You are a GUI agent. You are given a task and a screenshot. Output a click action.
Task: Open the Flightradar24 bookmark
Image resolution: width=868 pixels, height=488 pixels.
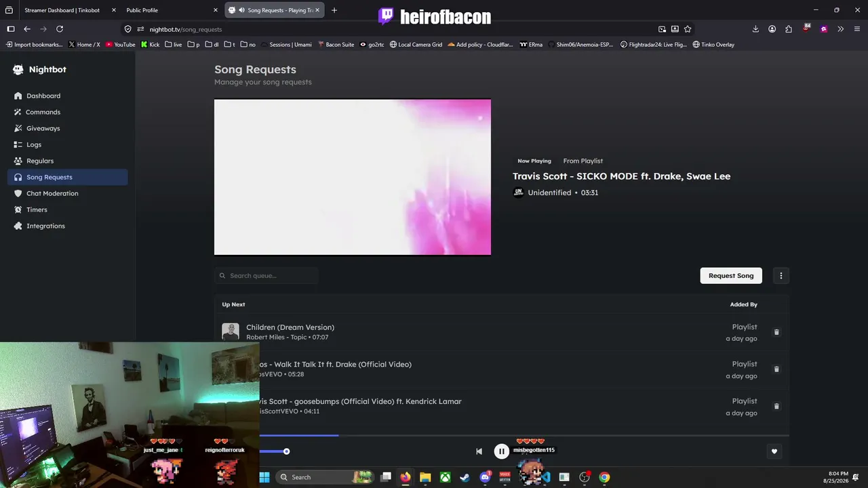[654, 45]
